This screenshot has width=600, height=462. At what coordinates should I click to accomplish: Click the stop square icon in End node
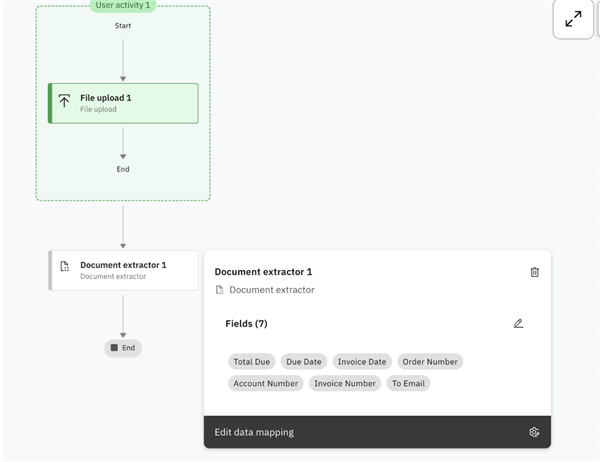[x=114, y=348]
